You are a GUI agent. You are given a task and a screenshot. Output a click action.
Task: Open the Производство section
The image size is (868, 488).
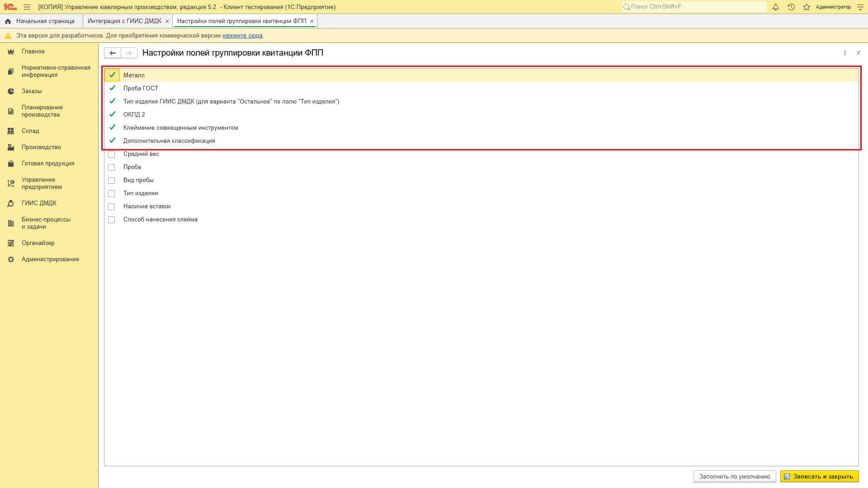pyautogui.click(x=41, y=147)
